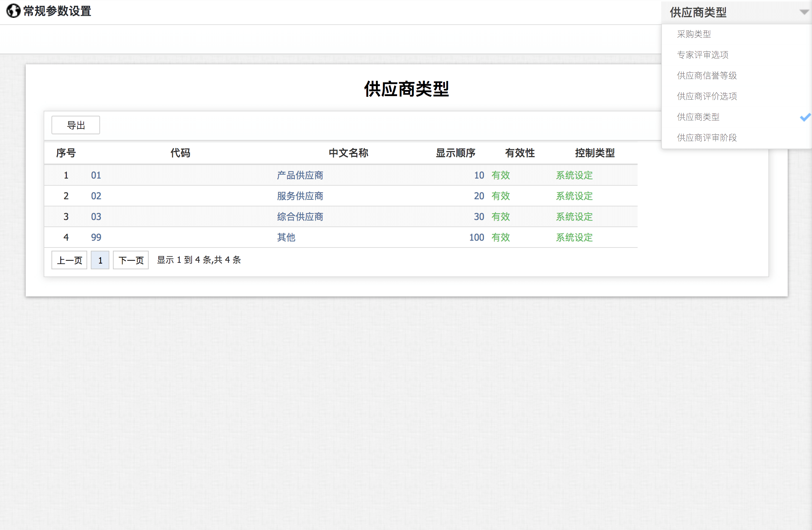
Task: Open the 服务供应商 entry
Action: 300,196
